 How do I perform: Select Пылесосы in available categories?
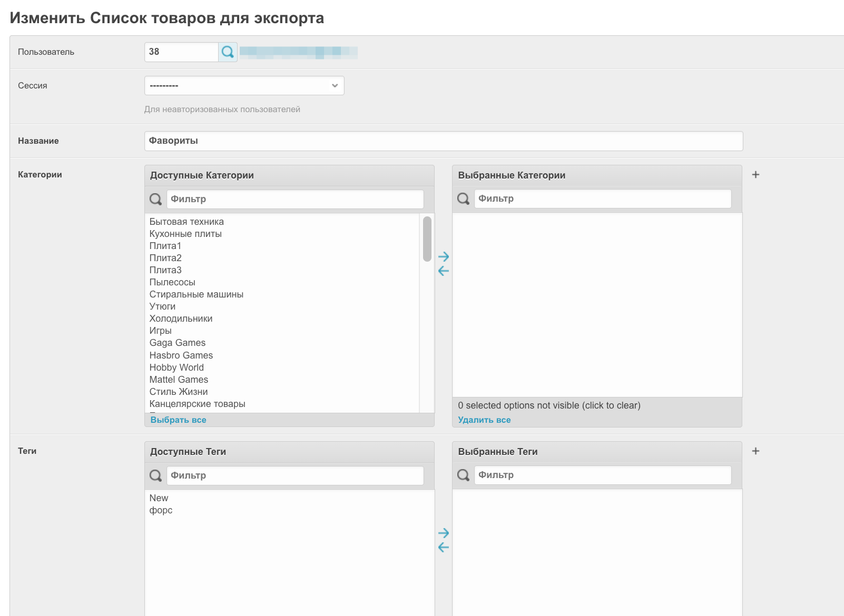pyautogui.click(x=172, y=282)
